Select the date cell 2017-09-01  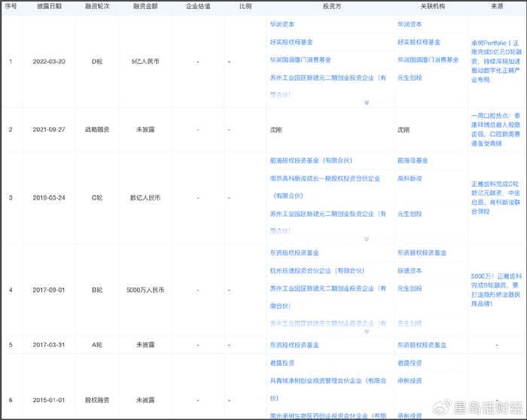pyautogui.click(x=49, y=290)
